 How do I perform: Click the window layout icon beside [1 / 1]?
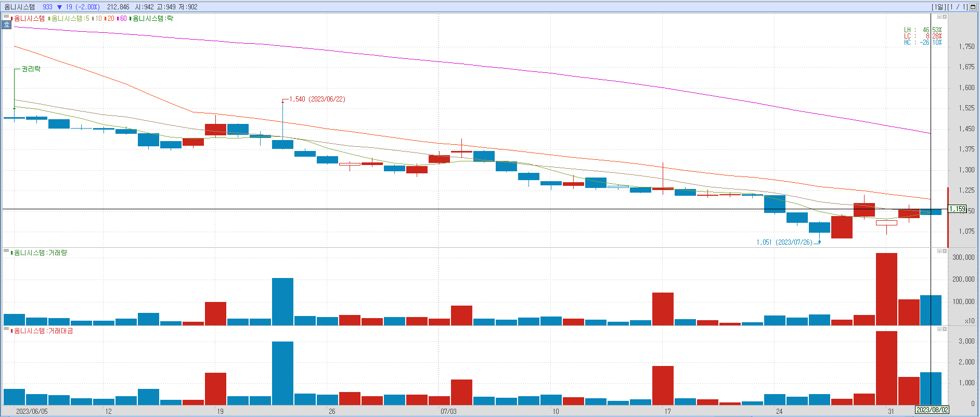(x=973, y=7)
